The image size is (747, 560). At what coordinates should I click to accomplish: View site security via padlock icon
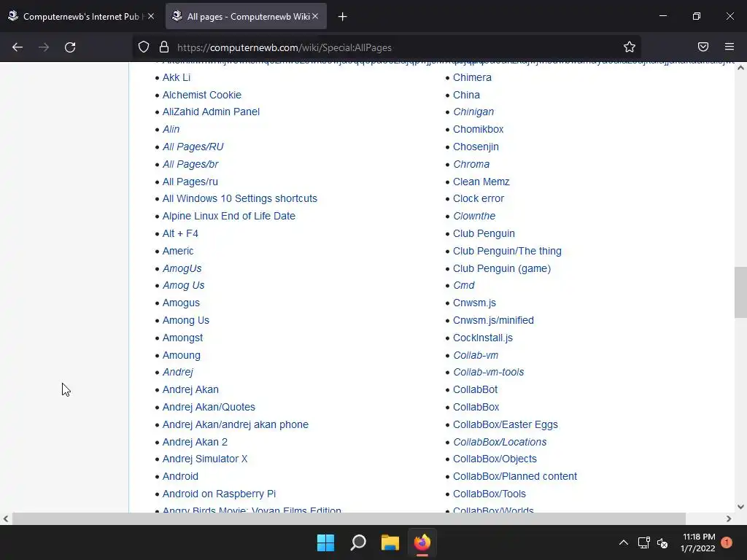[164, 47]
